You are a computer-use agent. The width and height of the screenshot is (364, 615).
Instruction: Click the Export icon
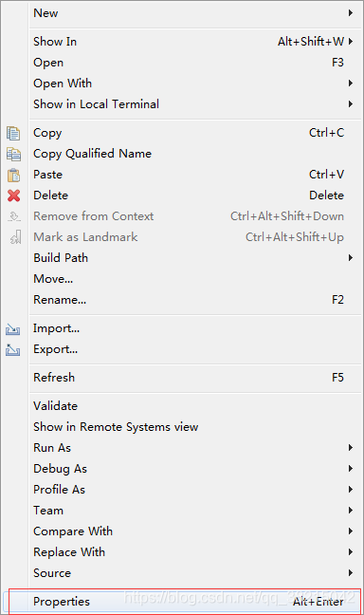pyautogui.click(x=13, y=349)
